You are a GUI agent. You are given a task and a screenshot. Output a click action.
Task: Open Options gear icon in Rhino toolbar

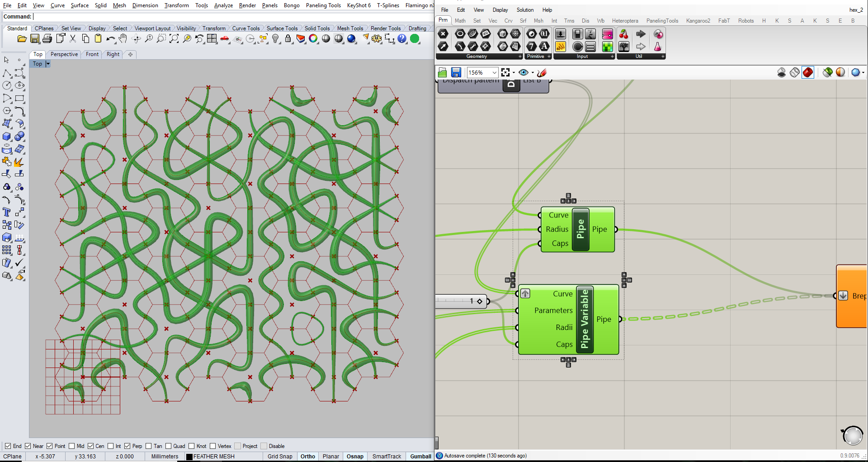[377, 39]
